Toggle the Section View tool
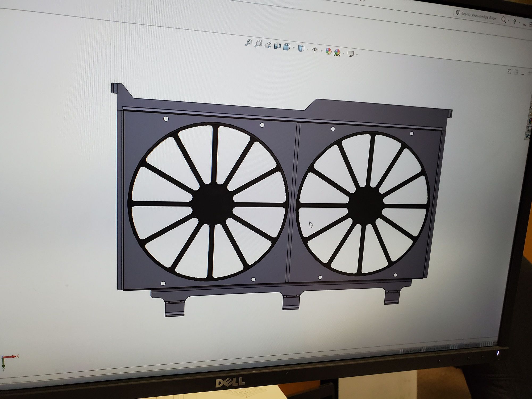 pyautogui.click(x=277, y=46)
